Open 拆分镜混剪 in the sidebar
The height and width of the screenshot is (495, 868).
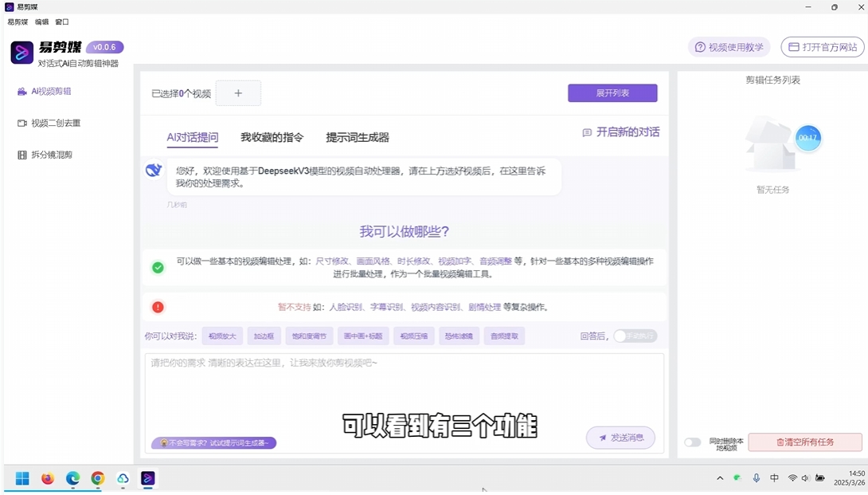pyautogui.click(x=45, y=155)
